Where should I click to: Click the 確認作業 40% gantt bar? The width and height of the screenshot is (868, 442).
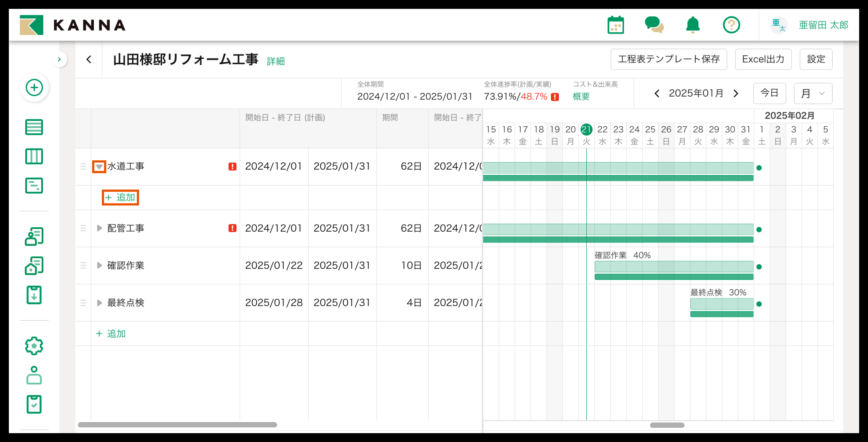674,267
